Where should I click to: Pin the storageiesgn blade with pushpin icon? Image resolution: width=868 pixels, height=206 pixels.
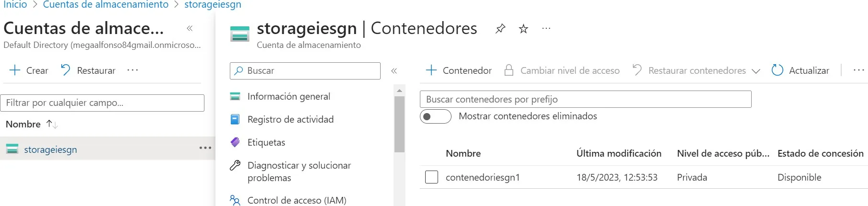[500, 29]
